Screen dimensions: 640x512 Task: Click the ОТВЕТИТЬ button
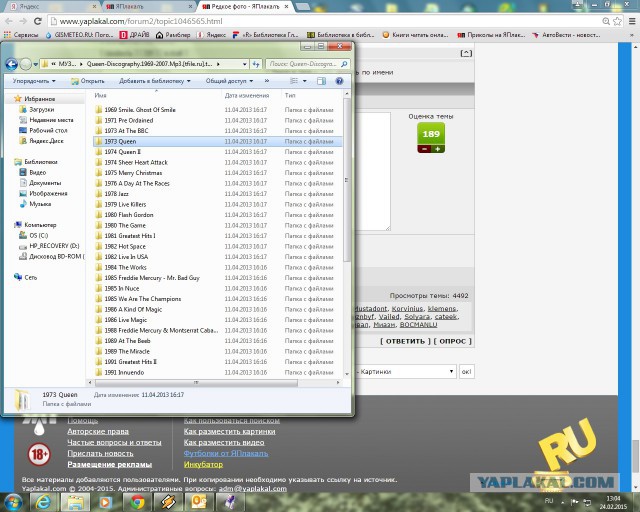tap(405, 341)
